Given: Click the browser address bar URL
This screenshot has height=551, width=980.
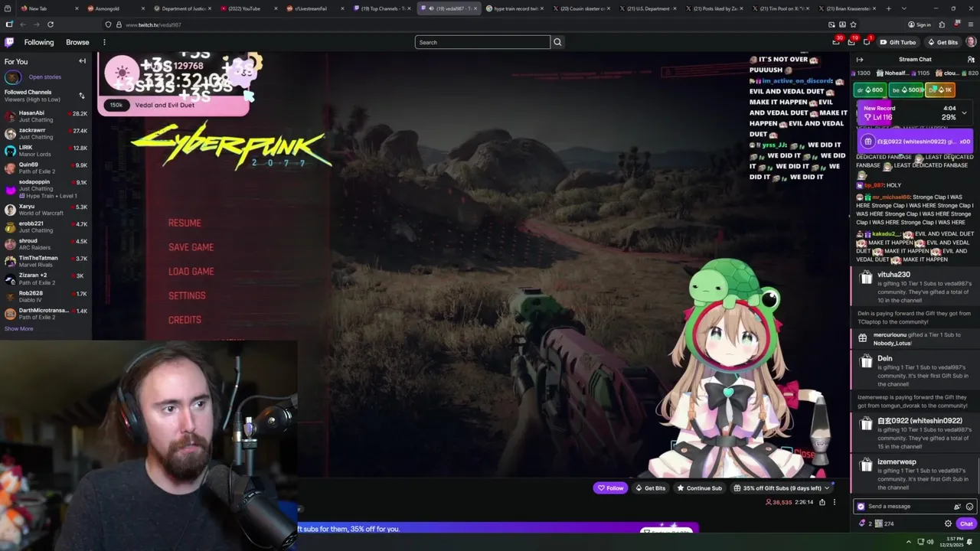Looking at the screenshot, I should [x=153, y=24].
